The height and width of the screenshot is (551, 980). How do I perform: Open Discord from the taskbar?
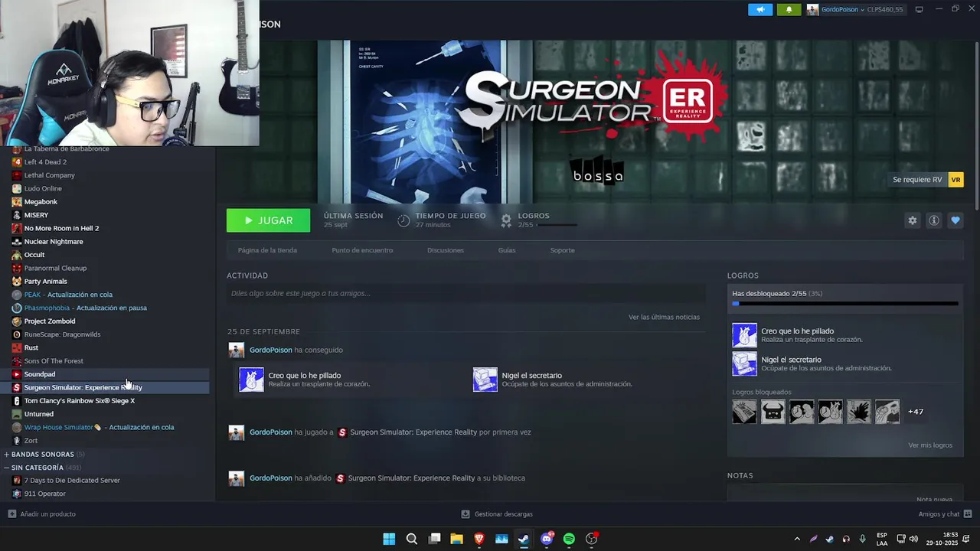tap(547, 539)
